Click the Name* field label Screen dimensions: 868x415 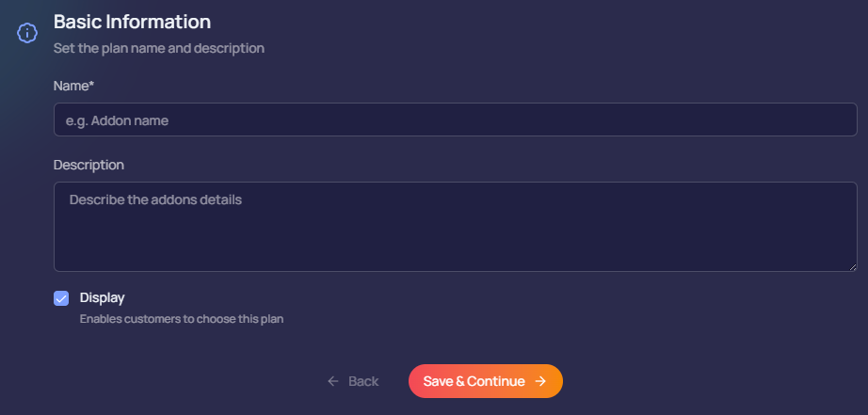click(x=73, y=86)
